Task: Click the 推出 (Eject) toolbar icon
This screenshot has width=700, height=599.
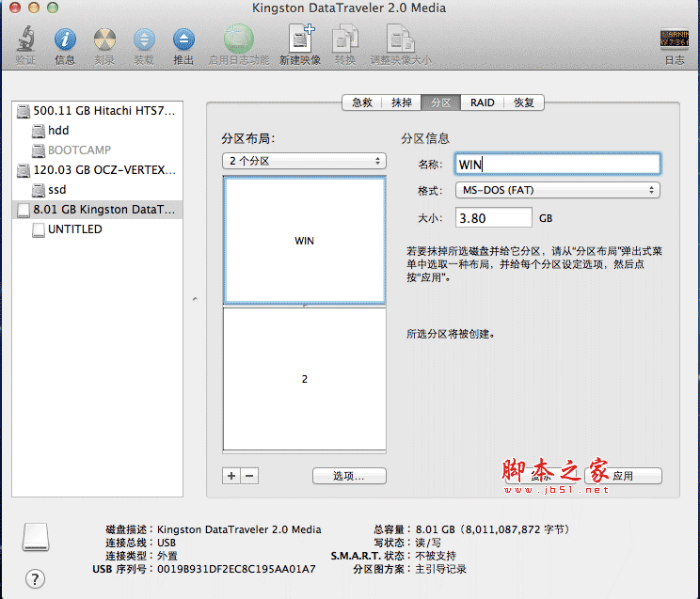Action: click(183, 41)
